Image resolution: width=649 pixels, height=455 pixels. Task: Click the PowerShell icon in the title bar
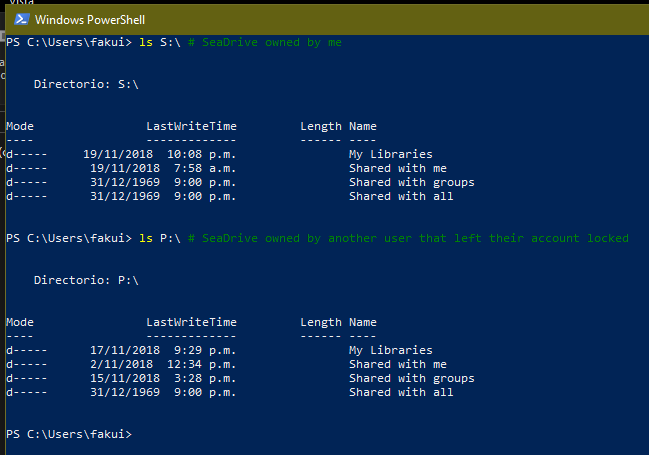[19, 19]
